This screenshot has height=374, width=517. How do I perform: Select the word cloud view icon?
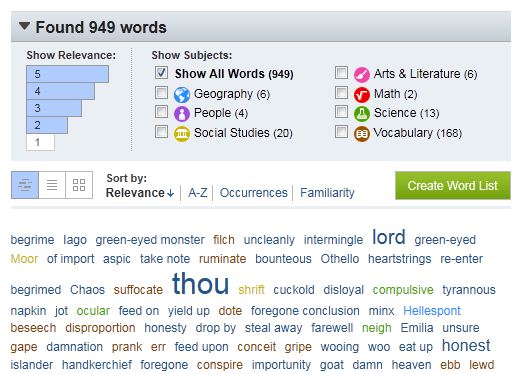click(25, 185)
